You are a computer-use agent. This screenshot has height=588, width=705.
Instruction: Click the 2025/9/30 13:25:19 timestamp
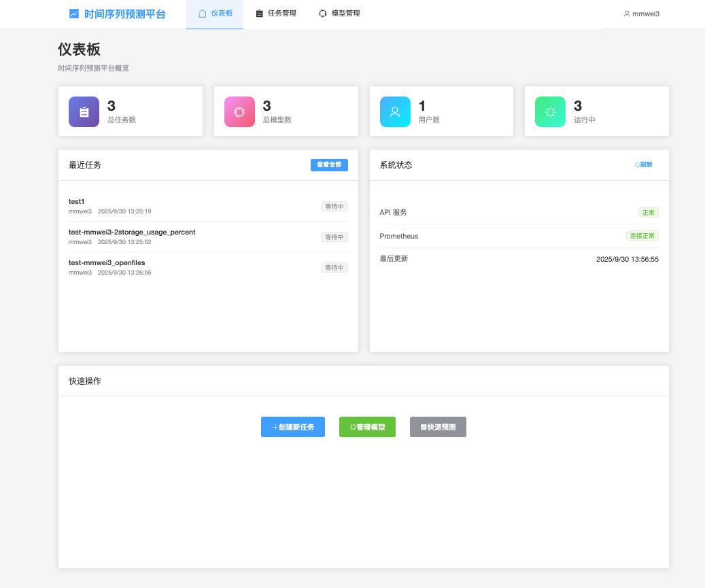click(x=124, y=211)
